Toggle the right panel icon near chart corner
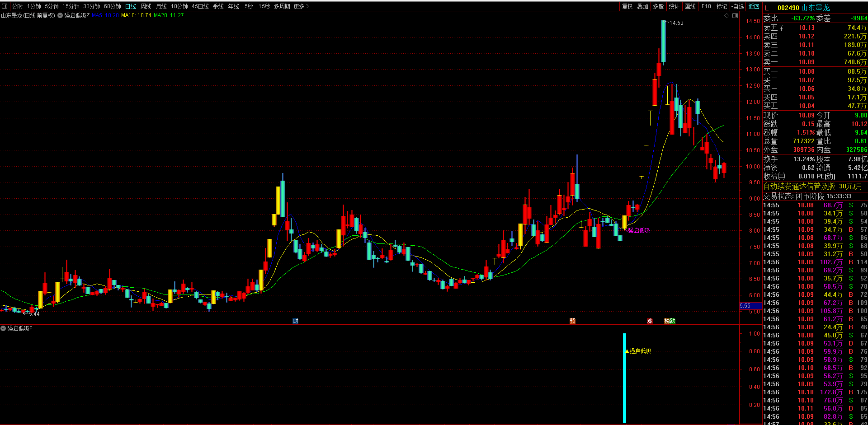This screenshot has height=425, width=868. point(735,15)
